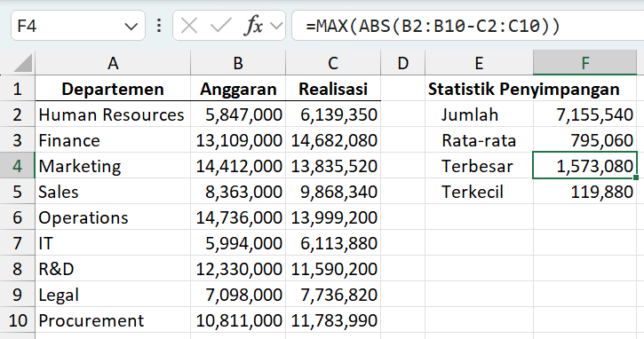Image resolution: width=644 pixels, height=339 pixels.
Task: Select the Terbesar label cell
Action: click(479, 166)
